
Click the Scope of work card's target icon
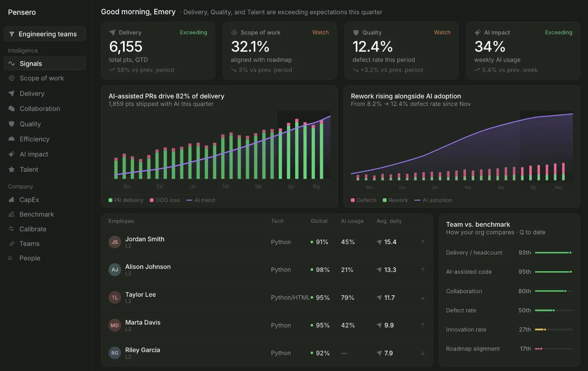coord(234,32)
